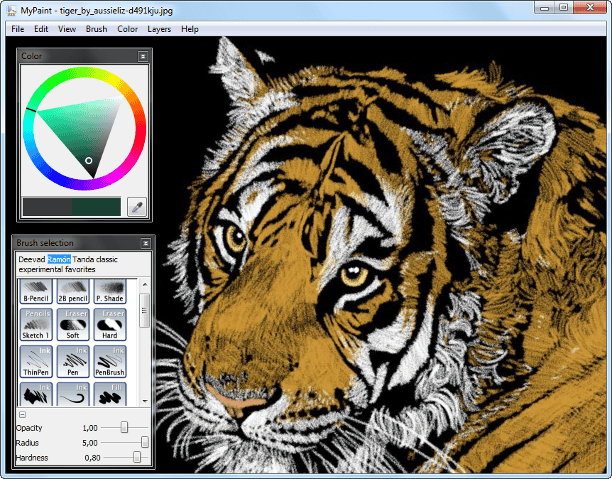Screen dimensions: 612x479
Task: Minimize the MyPaint window
Action: [x=545, y=7]
